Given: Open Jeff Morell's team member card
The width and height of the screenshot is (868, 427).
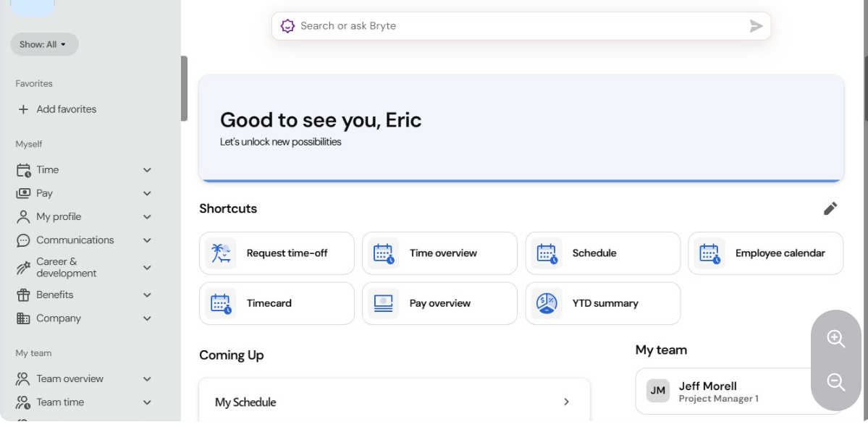Looking at the screenshot, I should click(739, 391).
